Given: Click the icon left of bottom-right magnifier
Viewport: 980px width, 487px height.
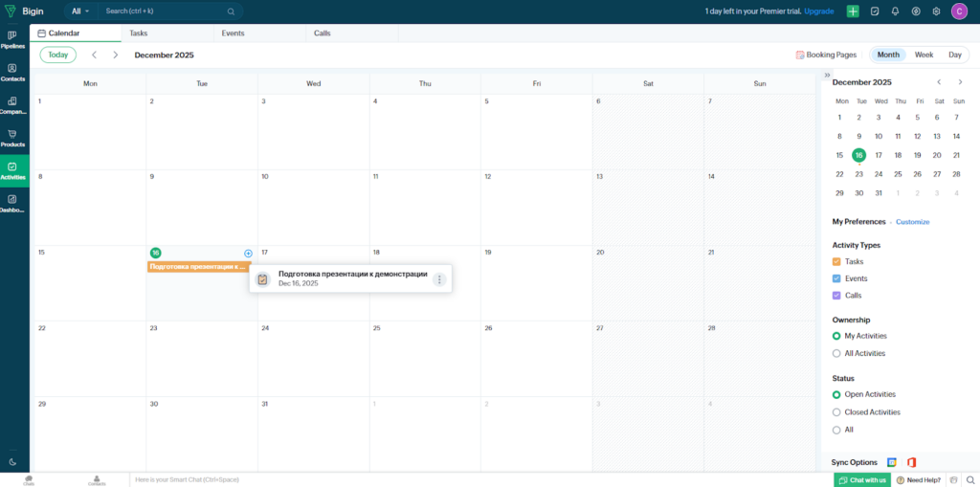Looking at the screenshot, I should click(953, 480).
